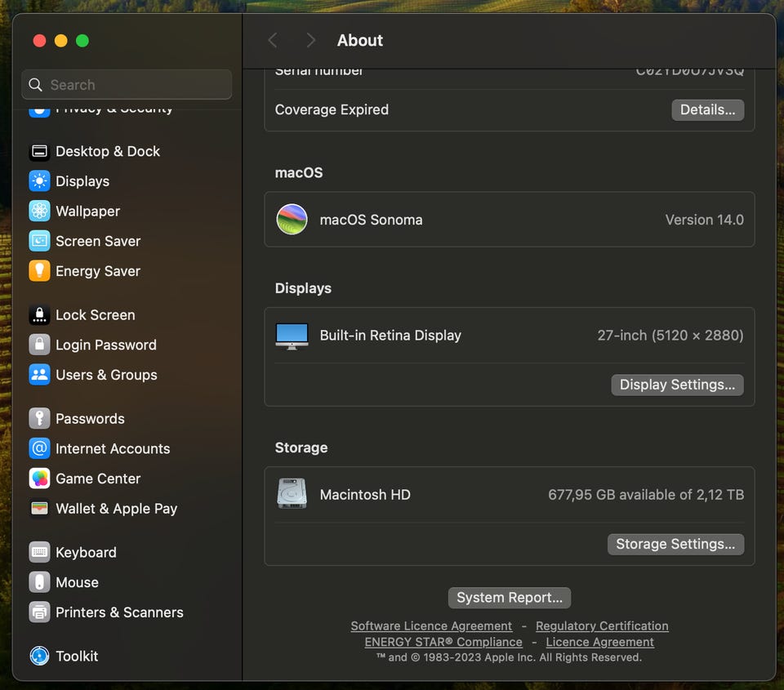Click the Search input field
The image size is (784, 690).
(x=127, y=84)
